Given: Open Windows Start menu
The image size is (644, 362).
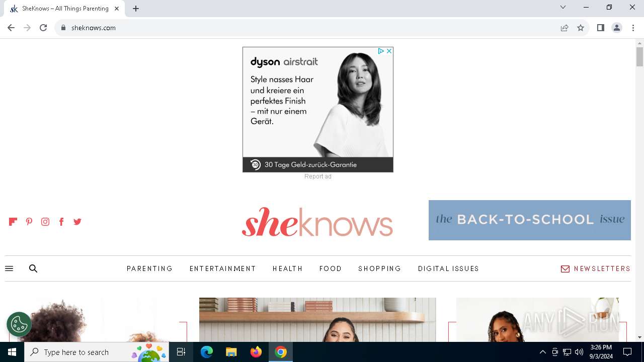Looking at the screenshot, I should coord(12,352).
